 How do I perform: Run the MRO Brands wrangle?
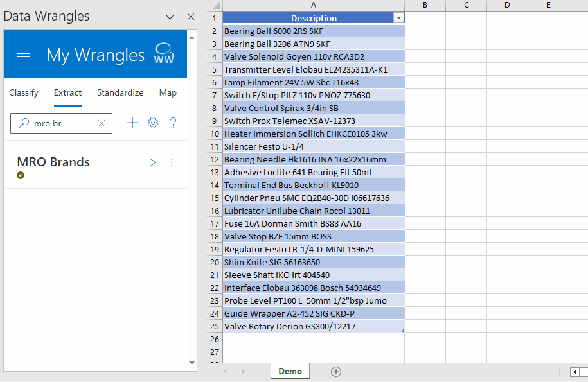(x=152, y=162)
